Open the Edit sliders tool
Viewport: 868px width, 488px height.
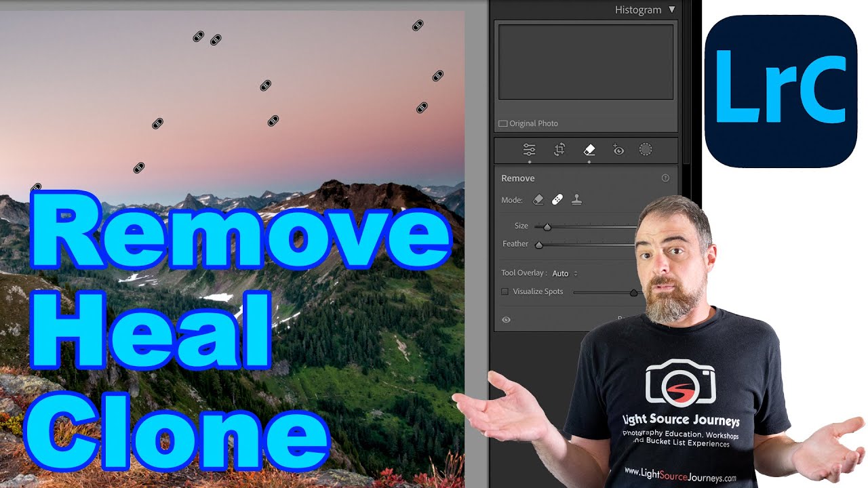click(x=530, y=150)
